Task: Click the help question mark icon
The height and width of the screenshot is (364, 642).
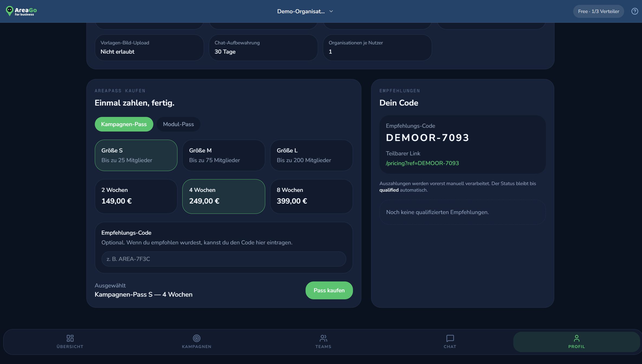Action: [635, 11]
